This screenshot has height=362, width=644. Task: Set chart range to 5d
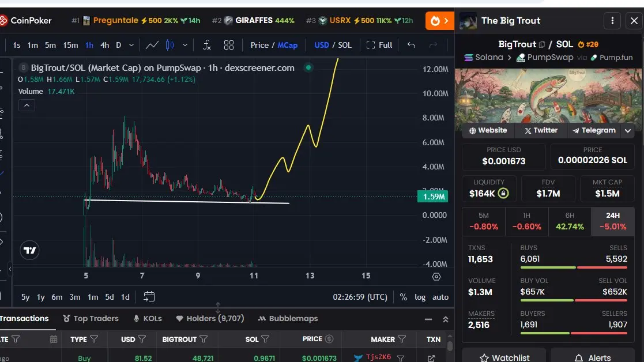click(109, 297)
